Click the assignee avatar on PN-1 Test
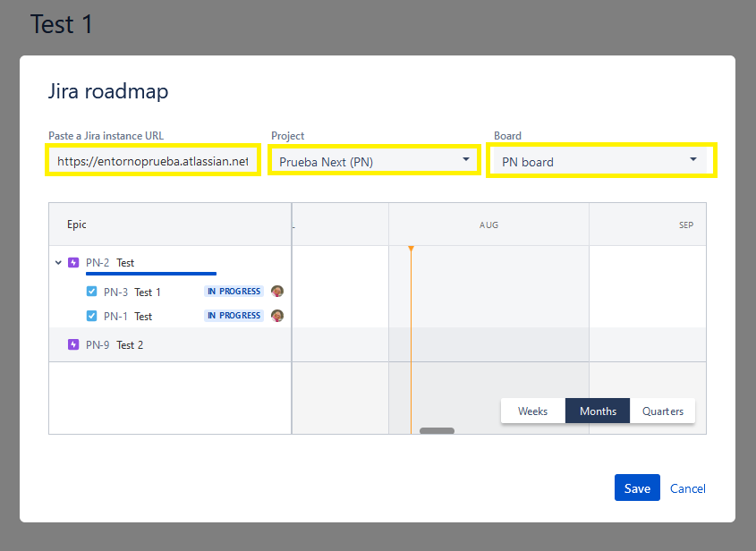 pyautogui.click(x=276, y=315)
